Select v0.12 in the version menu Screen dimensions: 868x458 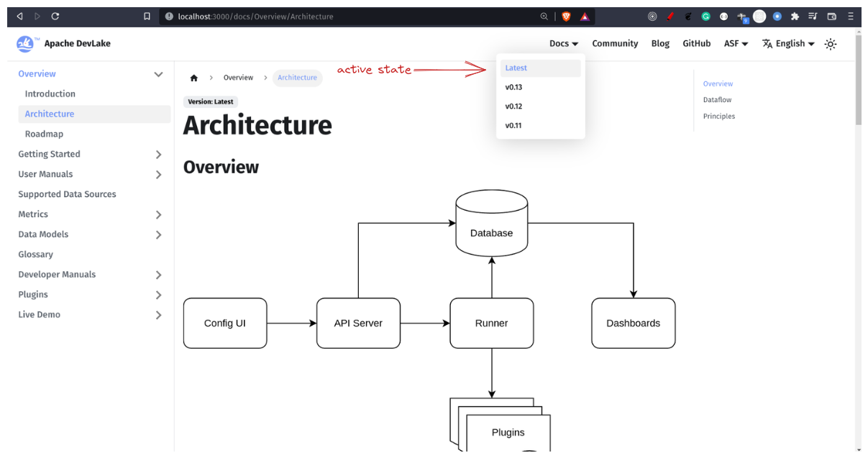tap(541, 106)
